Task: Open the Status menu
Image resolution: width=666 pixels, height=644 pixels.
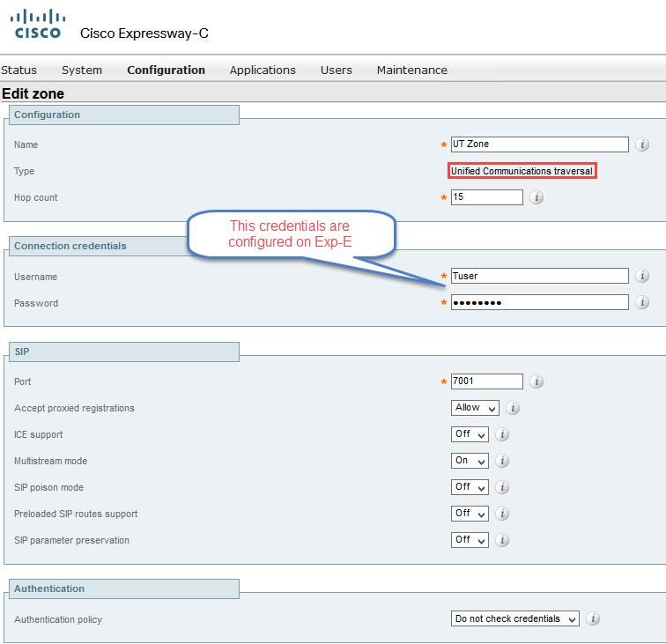Action: click(x=18, y=70)
